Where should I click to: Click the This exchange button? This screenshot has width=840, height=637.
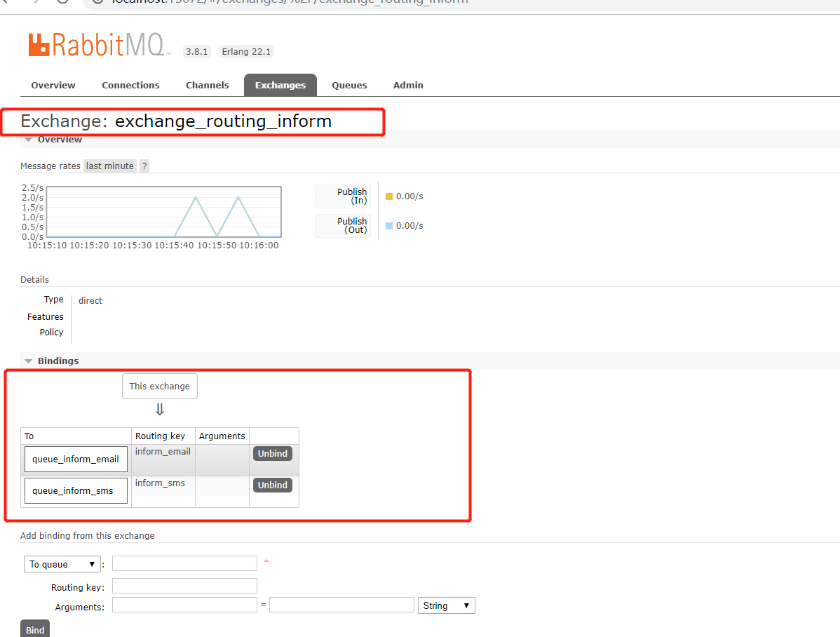pyautogui.click(x=159, y=386)
